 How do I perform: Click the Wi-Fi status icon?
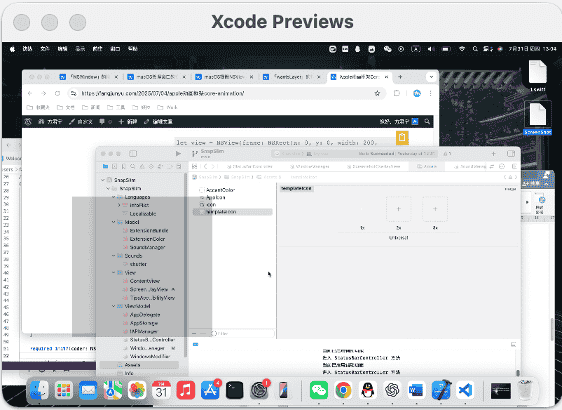(x=462, y=49)
